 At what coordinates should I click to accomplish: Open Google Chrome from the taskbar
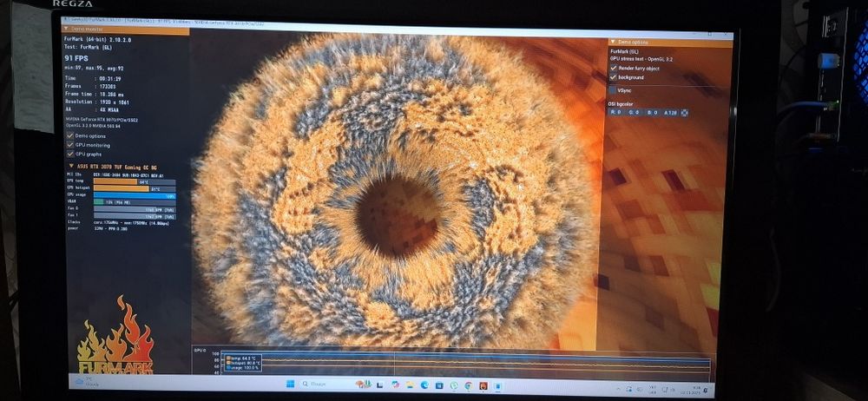coord(469,385)
